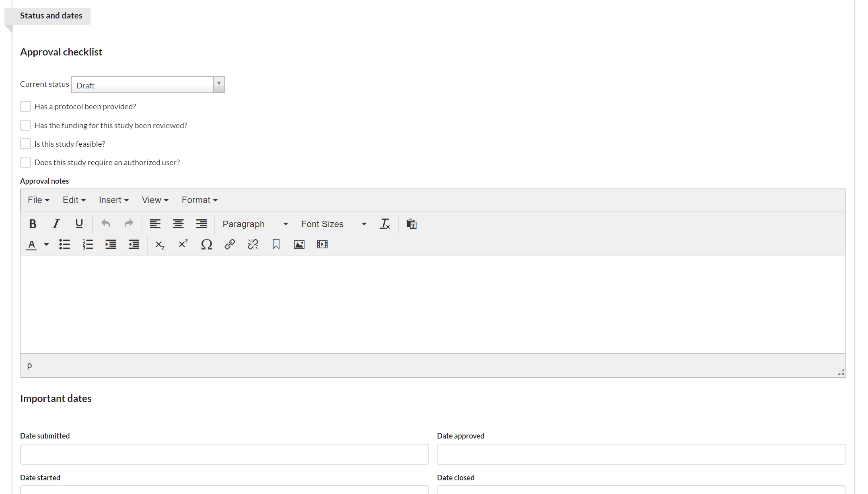
Task: Click the Insert video icon
Action: pyautogui.click(x=322, y=244)
